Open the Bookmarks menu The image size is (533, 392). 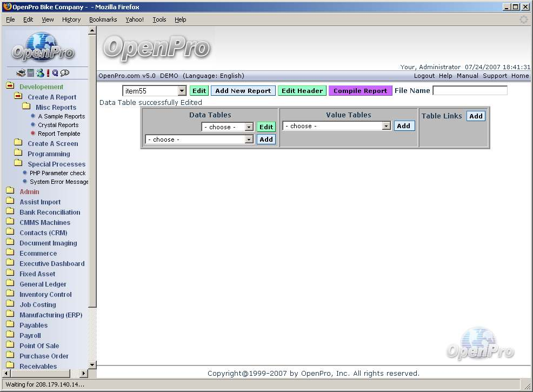(x=103, y=19)
